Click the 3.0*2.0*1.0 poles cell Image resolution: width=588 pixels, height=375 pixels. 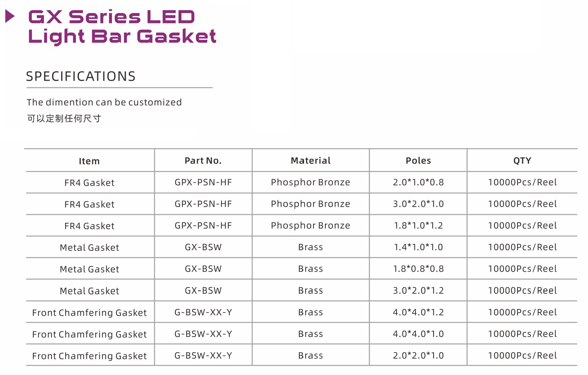pos(418,204)
